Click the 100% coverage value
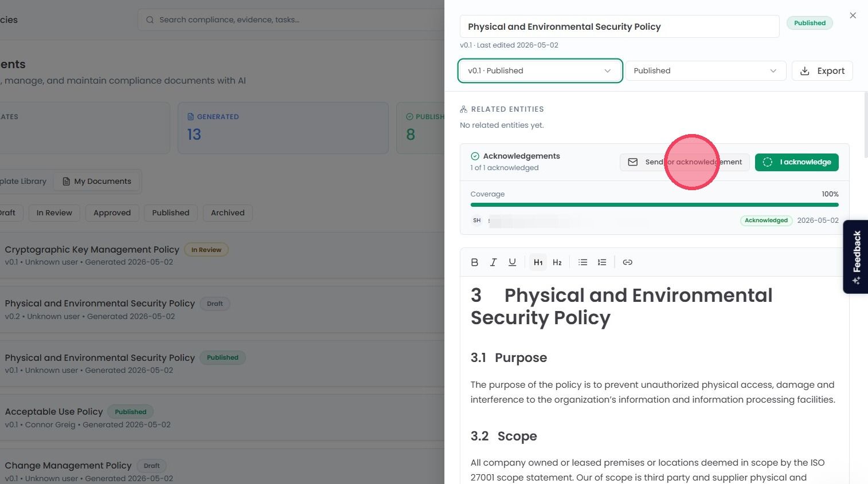 tap(830, 194)
